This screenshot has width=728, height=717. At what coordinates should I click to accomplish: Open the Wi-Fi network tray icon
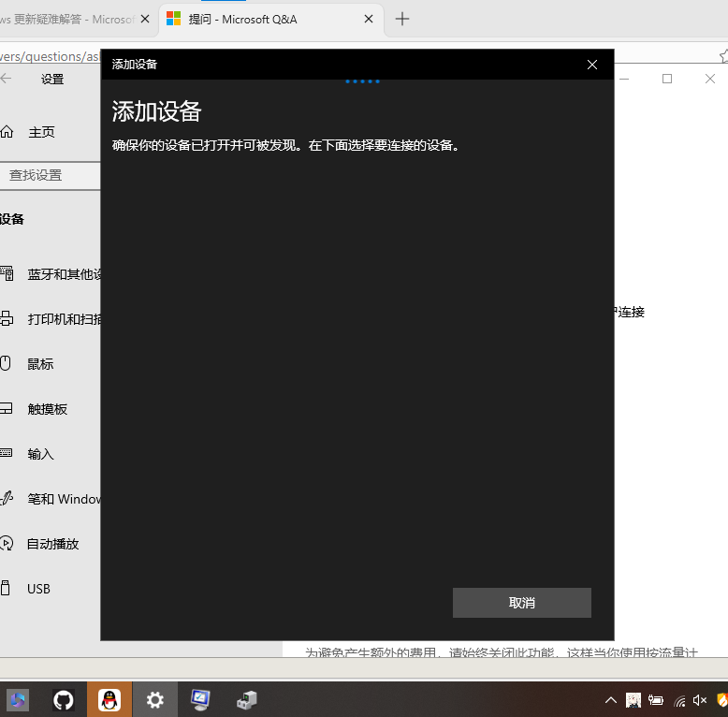[679, 700]
